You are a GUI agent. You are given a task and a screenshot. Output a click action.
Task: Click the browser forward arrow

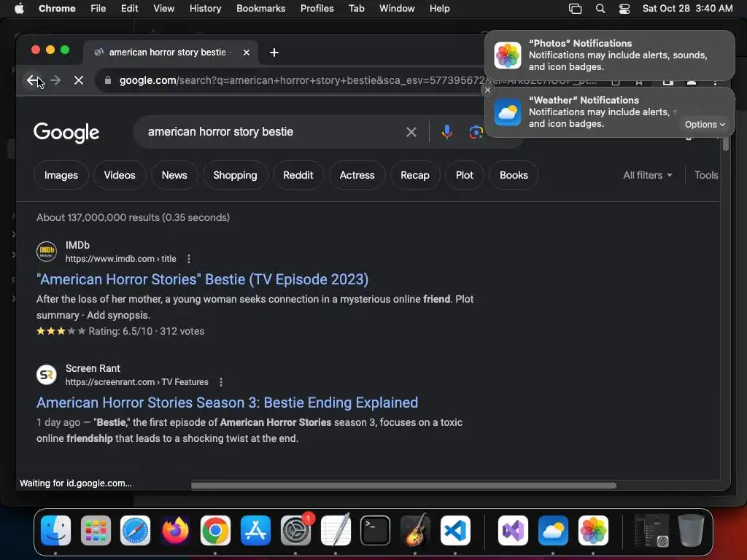(x=55, y=80)
